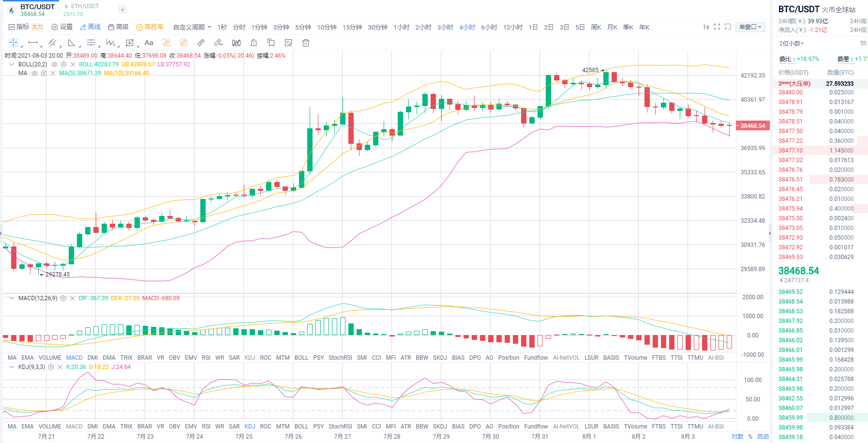Remove the MACD indicator with X
Screen dimensions: 868x443
click(x=72, y=298)
